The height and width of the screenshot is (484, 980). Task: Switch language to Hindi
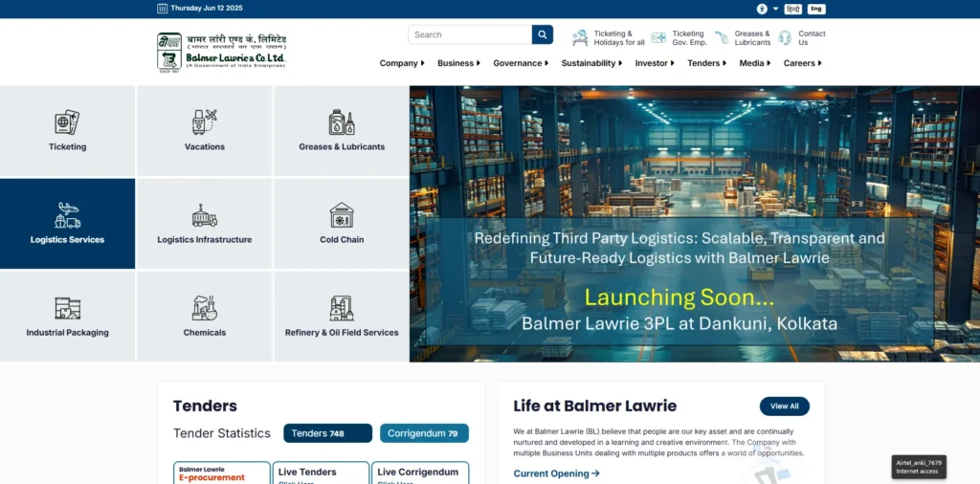793,9
